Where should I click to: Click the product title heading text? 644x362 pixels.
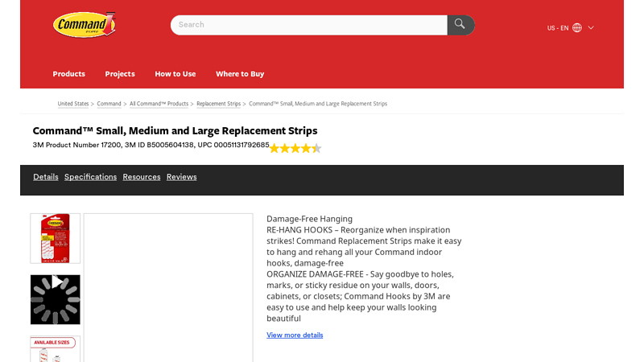[x=175, y=131]
